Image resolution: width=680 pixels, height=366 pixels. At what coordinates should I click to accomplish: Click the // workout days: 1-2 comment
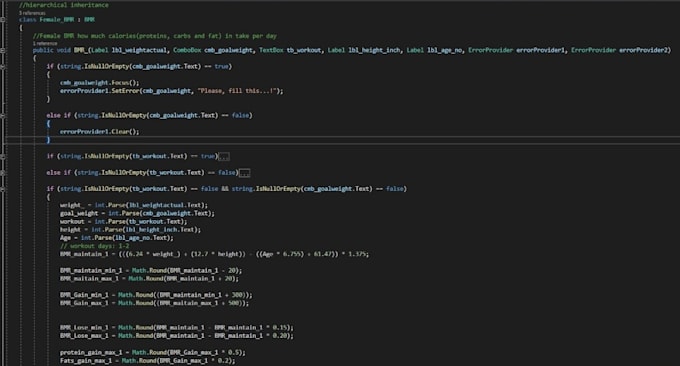pos(95,246)
